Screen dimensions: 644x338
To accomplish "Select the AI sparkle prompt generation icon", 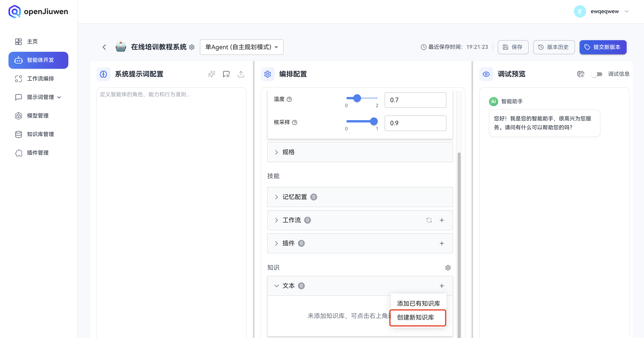I will coord(211,74).
